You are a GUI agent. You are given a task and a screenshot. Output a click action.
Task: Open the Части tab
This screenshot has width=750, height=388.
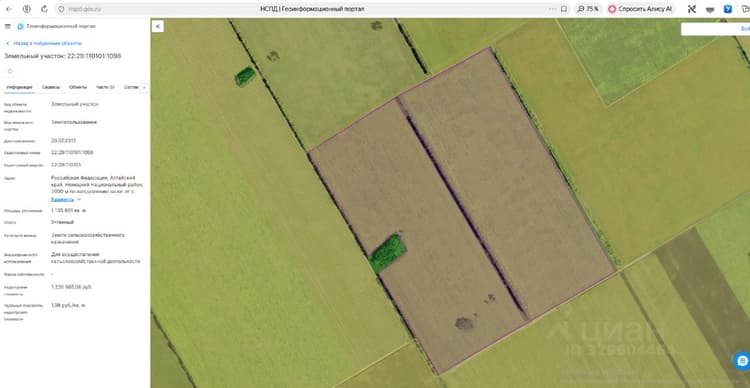coord(105,87)
